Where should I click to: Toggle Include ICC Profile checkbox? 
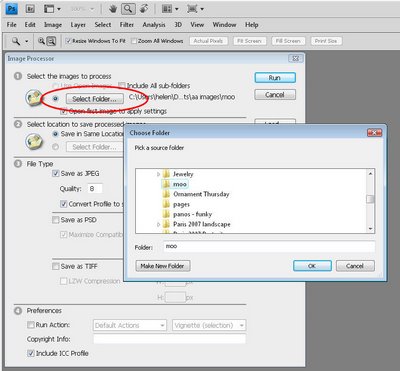(31, 353)
